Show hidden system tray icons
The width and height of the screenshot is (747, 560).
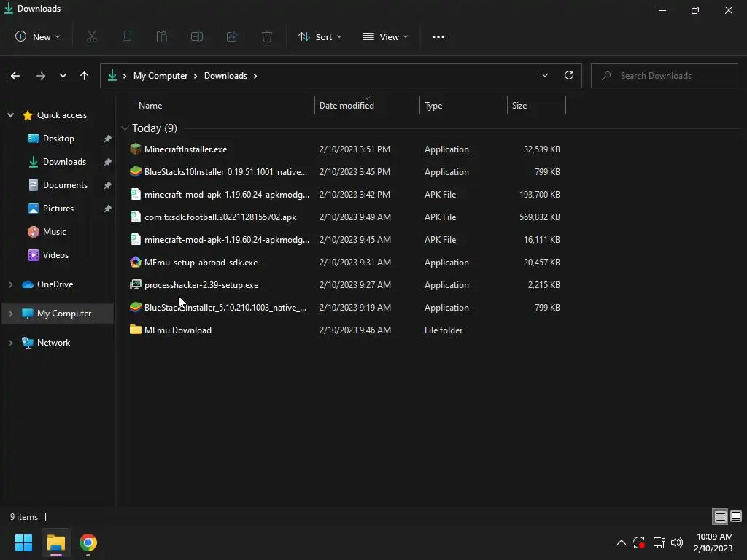click(x=622, y=542)
